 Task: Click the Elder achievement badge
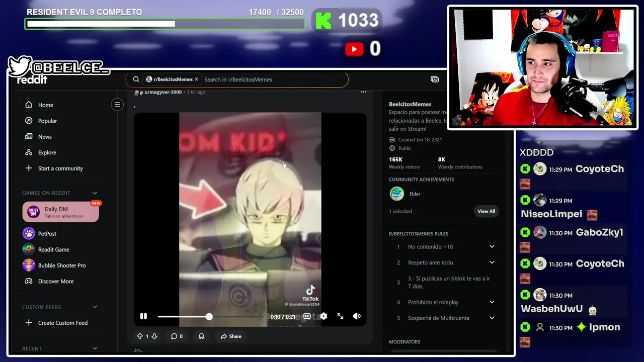coord(397,194)
